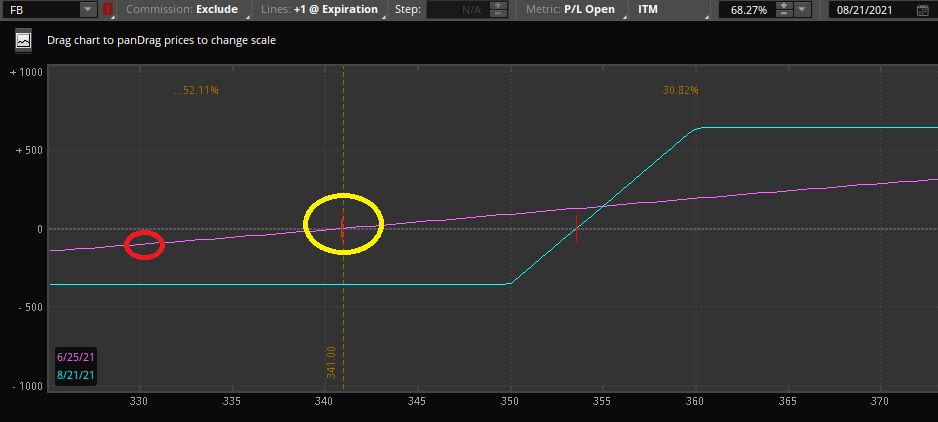The image size is (938, 422).
Task: Click the 345 price axis label
Action: pyautogui.click(x=417, y=402)
